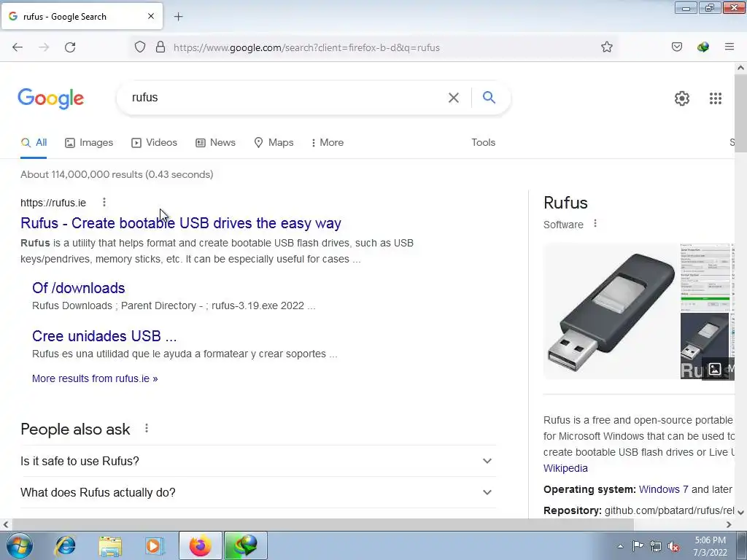Close the rufus Google Search tab

pos(150,16)
